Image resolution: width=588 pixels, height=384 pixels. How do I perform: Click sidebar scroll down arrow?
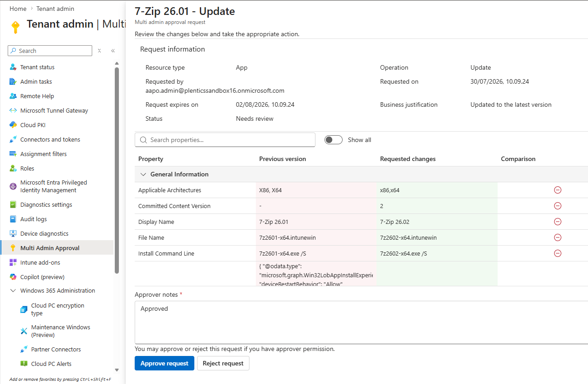pyautogui.click(x=117, y=370)
